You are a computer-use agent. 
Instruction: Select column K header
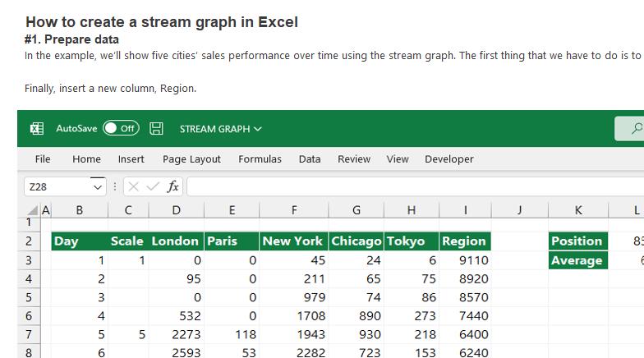578,210
